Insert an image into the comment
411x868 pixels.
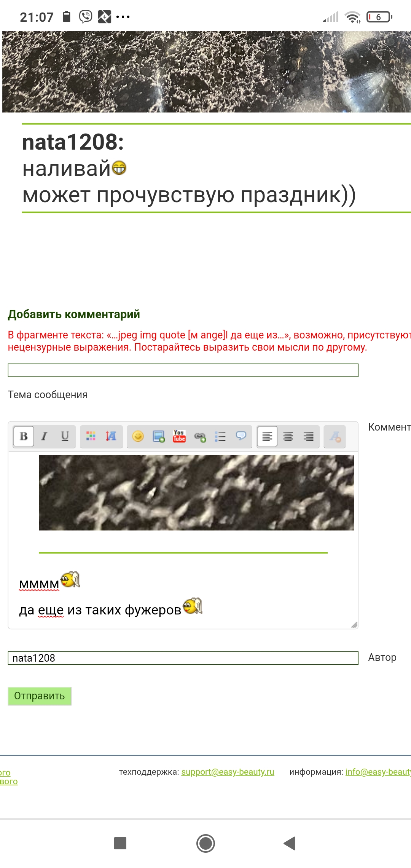pyautogui.click(x=158, y=436)
